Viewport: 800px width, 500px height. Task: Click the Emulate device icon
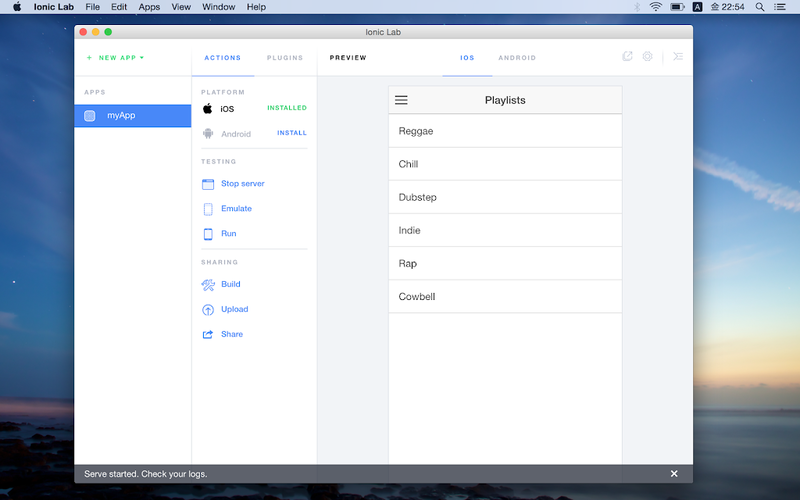[208, 209]
